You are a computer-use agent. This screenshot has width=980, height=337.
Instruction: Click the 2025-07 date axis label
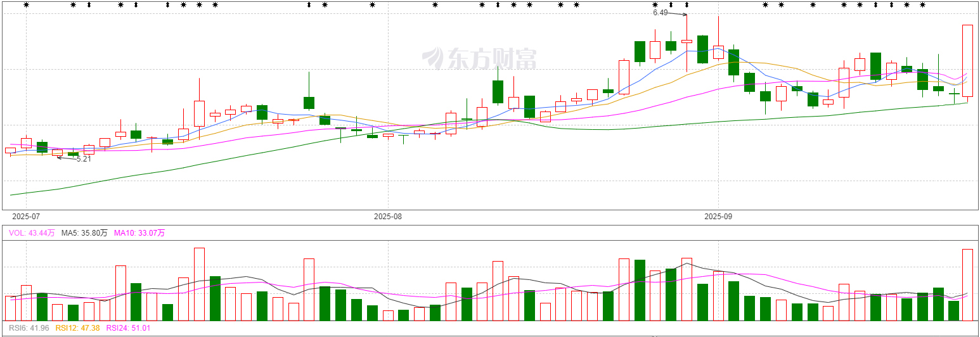[x=26, y=217]
